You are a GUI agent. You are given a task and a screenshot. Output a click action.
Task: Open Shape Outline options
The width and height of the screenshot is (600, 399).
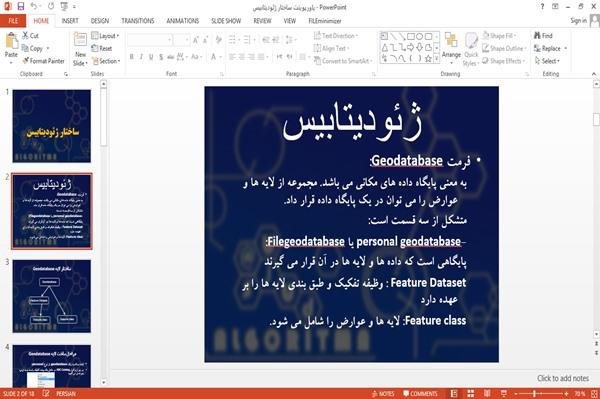point(504,48)
